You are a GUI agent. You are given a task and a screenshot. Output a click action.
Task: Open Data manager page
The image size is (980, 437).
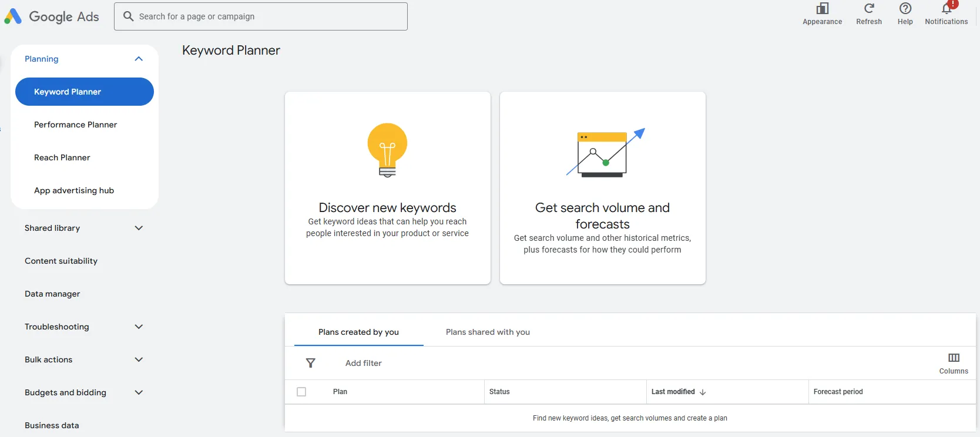tap(52, 294)
